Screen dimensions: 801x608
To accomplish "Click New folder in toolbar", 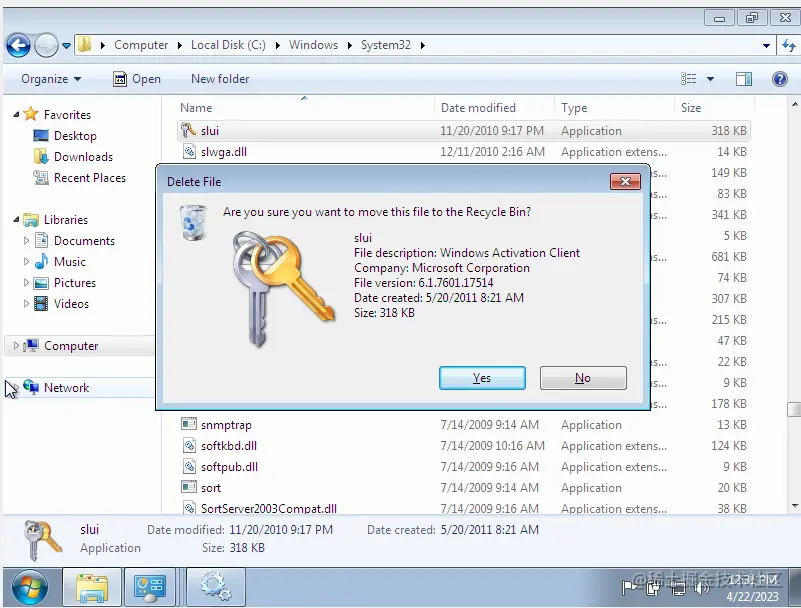I will click(x=220, y=79).
